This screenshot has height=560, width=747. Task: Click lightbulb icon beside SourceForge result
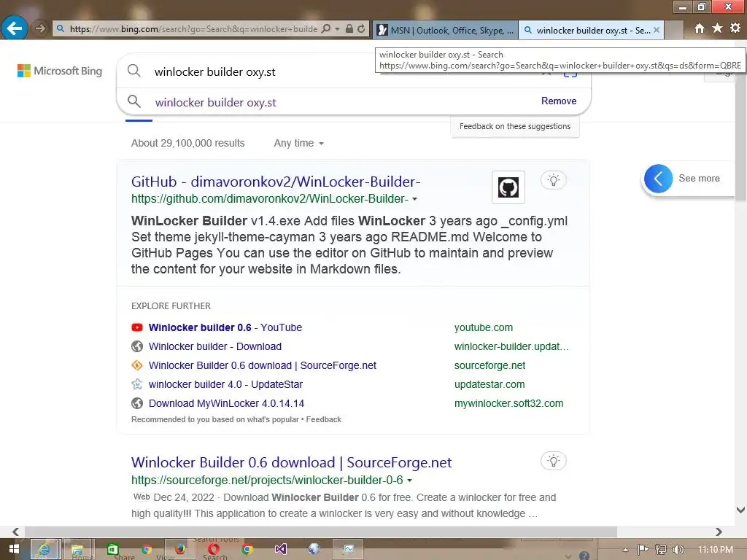pyautogui.click(x=553, y=461)
